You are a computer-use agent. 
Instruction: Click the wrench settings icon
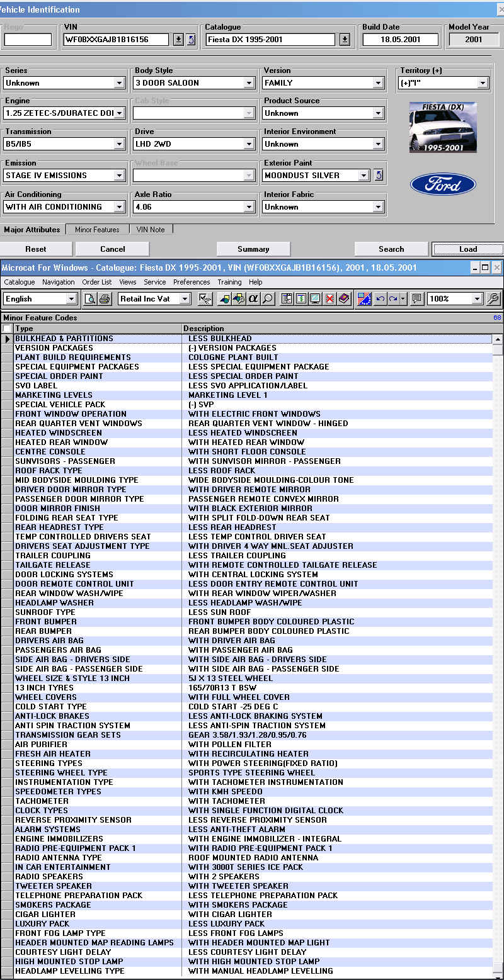(494, 299)
